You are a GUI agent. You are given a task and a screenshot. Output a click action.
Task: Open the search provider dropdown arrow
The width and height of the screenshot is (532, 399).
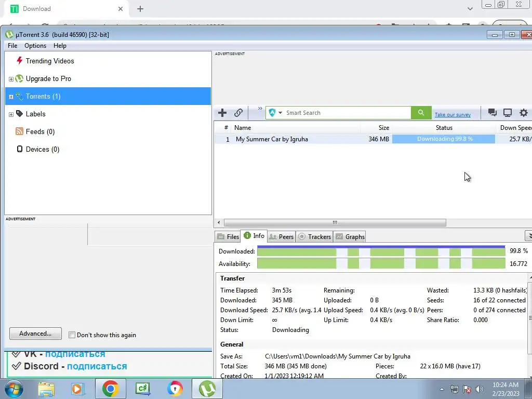coord(280,113)
